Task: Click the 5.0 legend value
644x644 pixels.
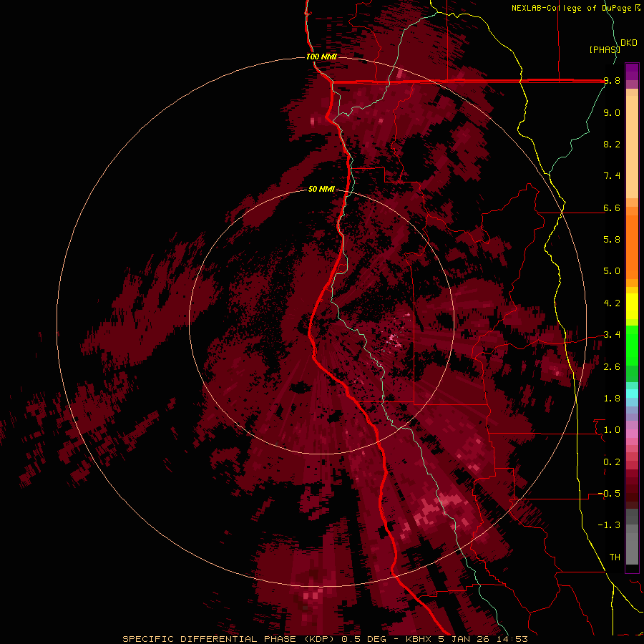Action: (x=612, y=271)
